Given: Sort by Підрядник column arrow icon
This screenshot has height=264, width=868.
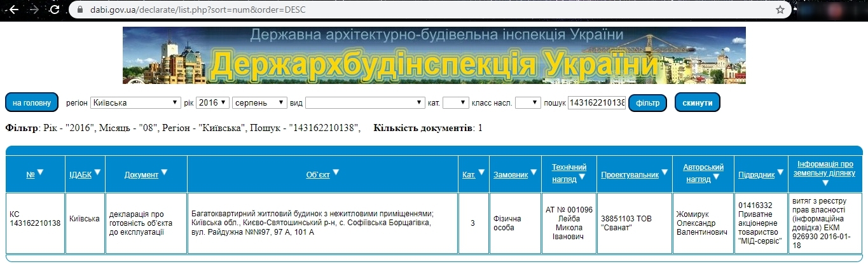Looking at the screenshot, I should [780, 172].
